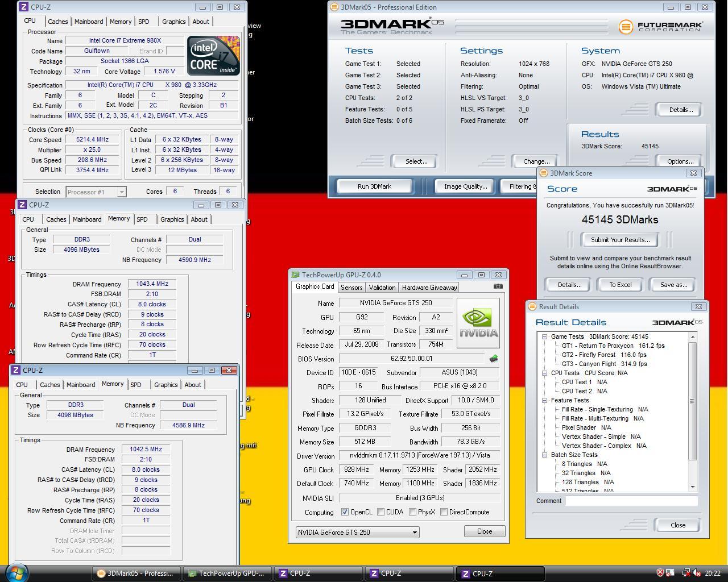Click the muted volume tray icon
The image size is (728, 582).
(697, 573)
